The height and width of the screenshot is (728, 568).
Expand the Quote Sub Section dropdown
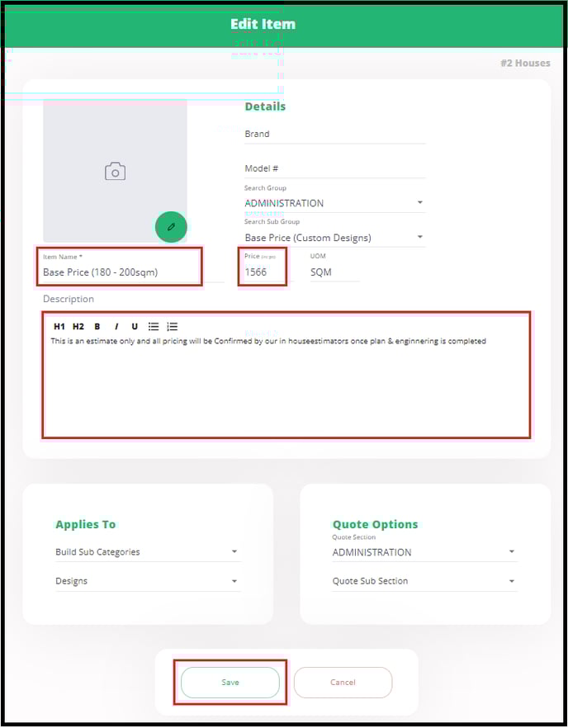(x=424, y=581)
